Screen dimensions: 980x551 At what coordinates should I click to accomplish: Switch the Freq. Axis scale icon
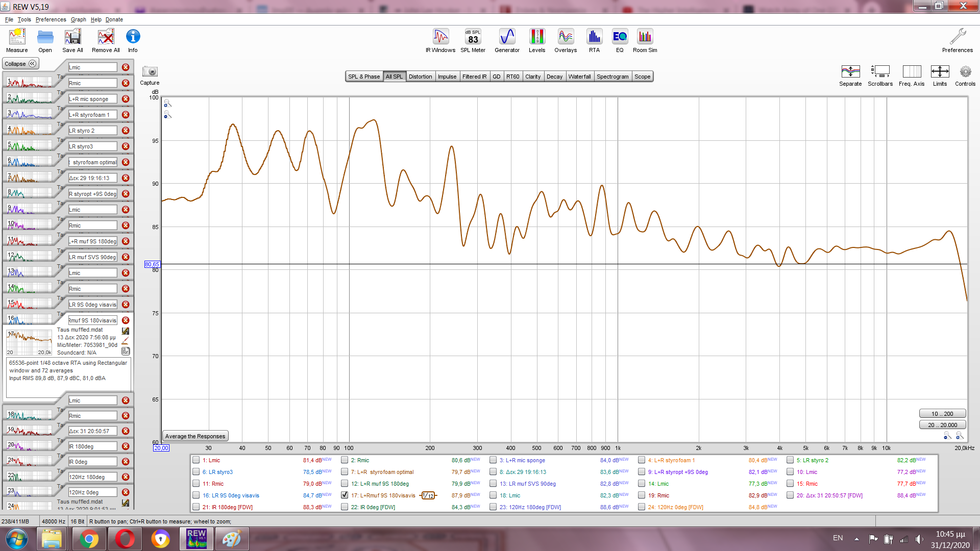click(x=912, y=76)
